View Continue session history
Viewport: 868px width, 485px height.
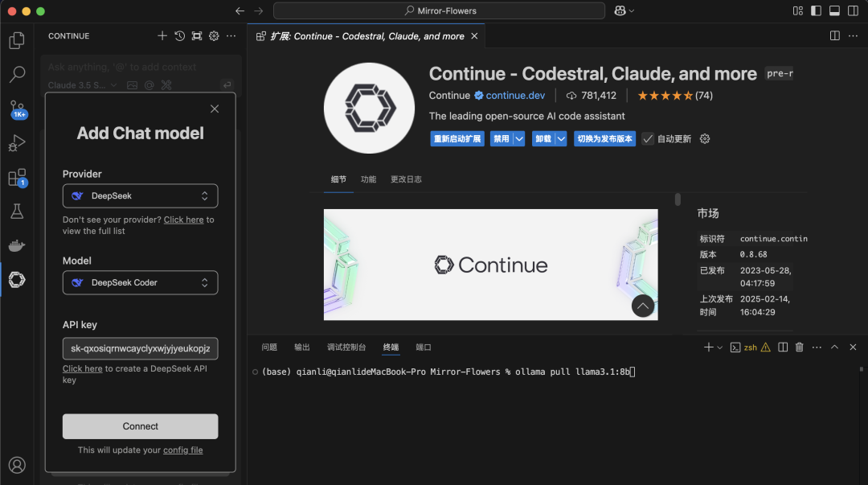pos(179,36)
